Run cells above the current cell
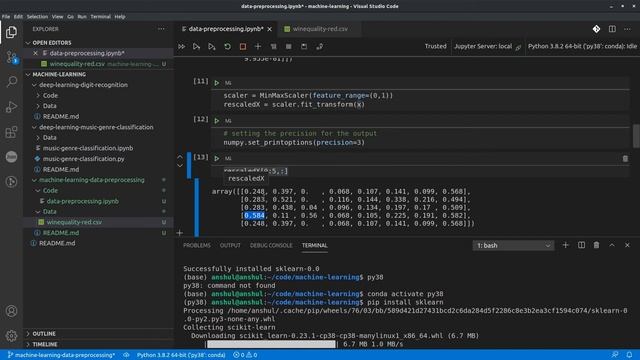640x360 pixels. tap(196, 47)
